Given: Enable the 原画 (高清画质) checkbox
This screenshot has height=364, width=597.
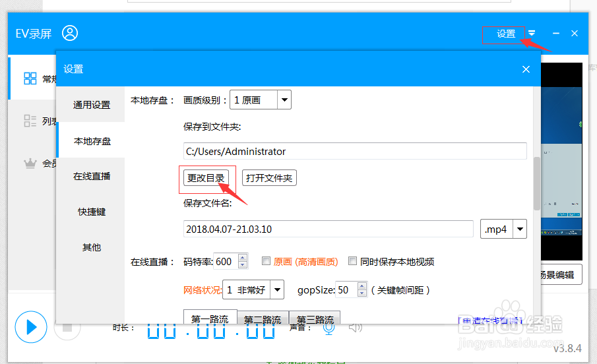Looking at the screenshot, I should pos(266,261).
